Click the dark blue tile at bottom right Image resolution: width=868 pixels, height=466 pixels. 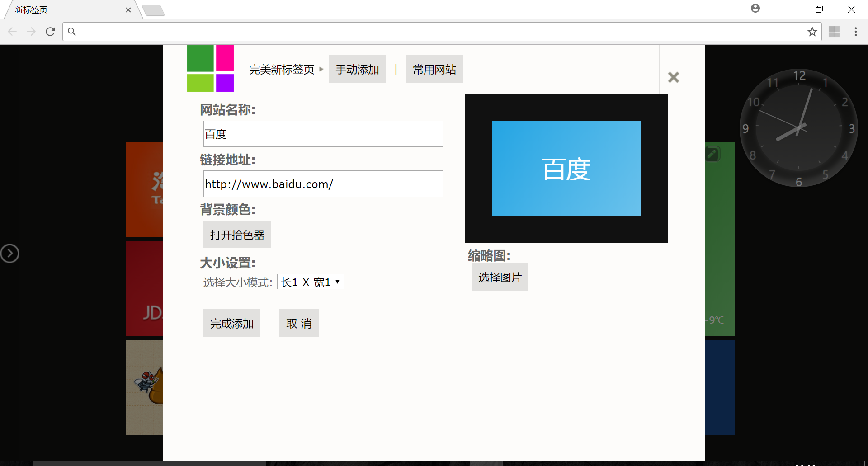[720, 387]
